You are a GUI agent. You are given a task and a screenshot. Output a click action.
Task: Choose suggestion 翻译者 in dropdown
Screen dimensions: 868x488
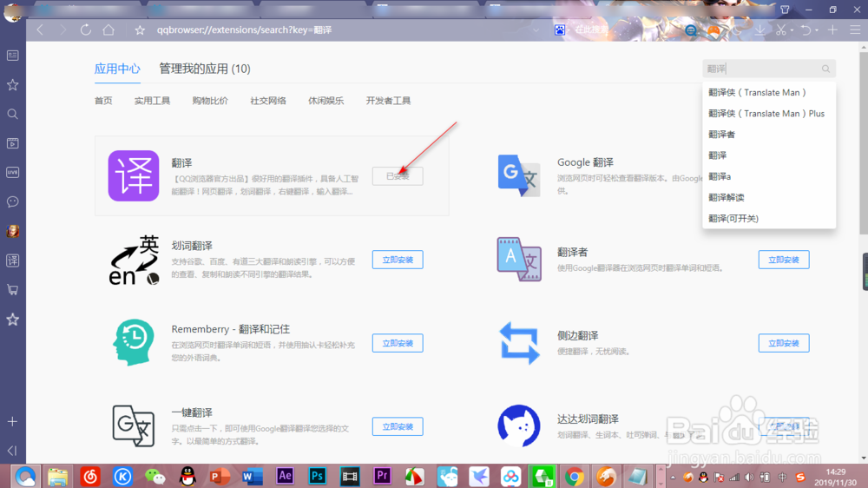[x=769, y=135]
